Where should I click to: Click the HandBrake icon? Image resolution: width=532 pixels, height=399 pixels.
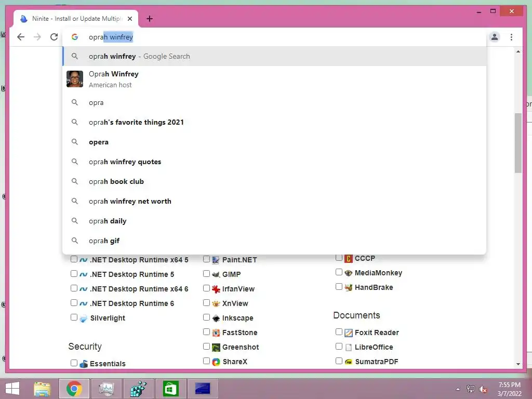coord(349,288)
